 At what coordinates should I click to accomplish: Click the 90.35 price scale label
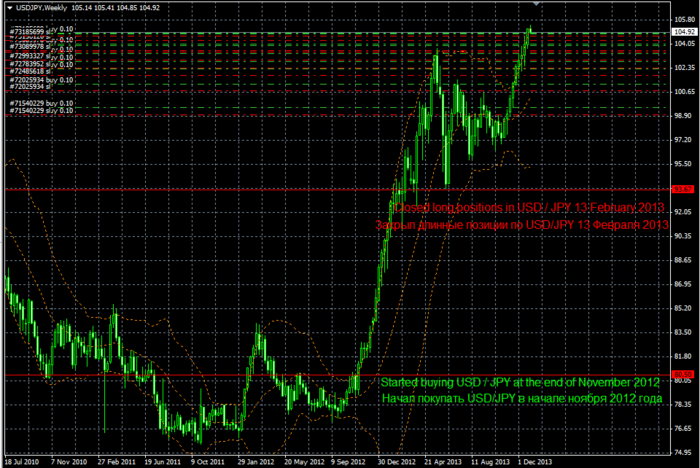point(684,236)
